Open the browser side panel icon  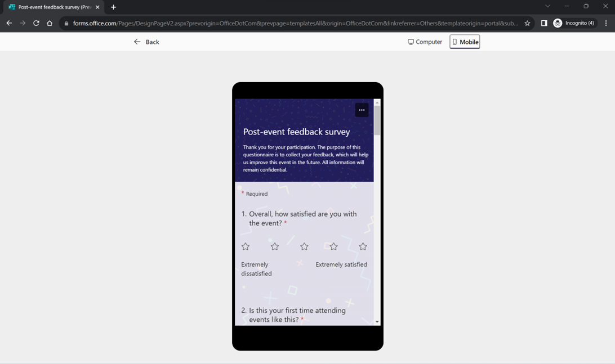click(543, 23)
